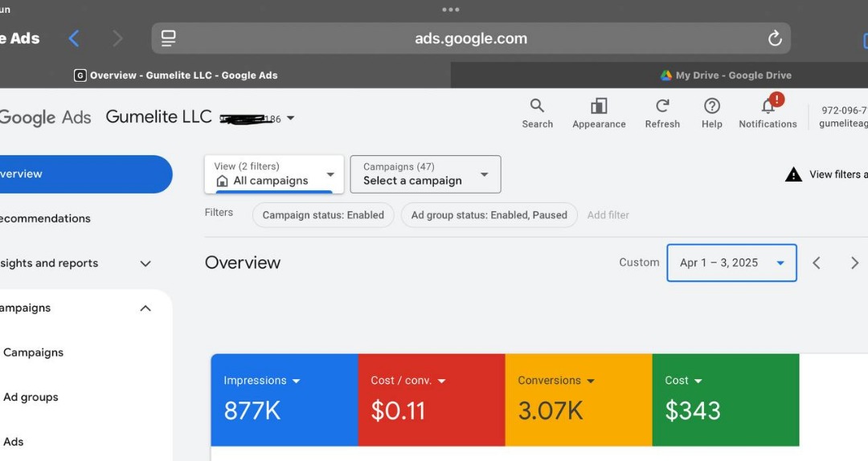Open the Help icon
This screenshot has width=868, height=461.
point(712,113)
